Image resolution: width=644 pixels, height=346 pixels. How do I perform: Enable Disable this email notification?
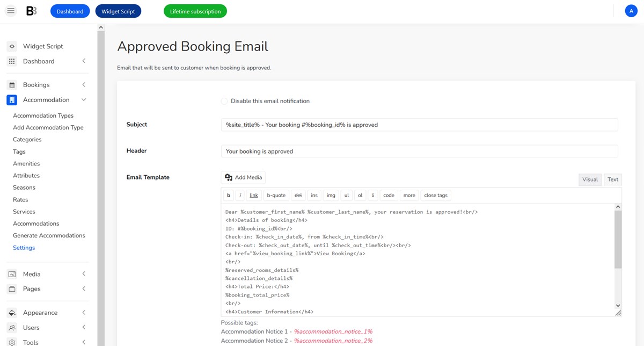point(224,101)
